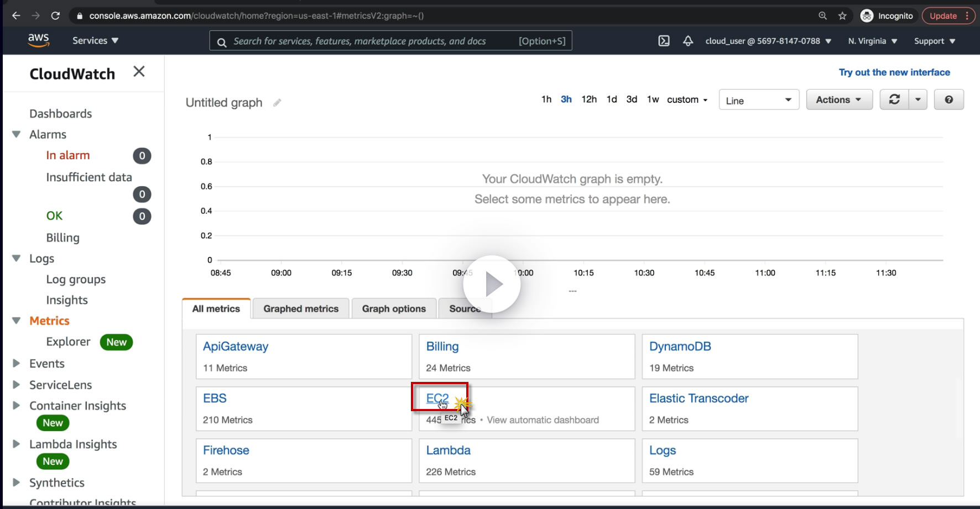Open the In alarm sidebar link
The width and height of the screenshot is (980, 509).
point(68,155)
